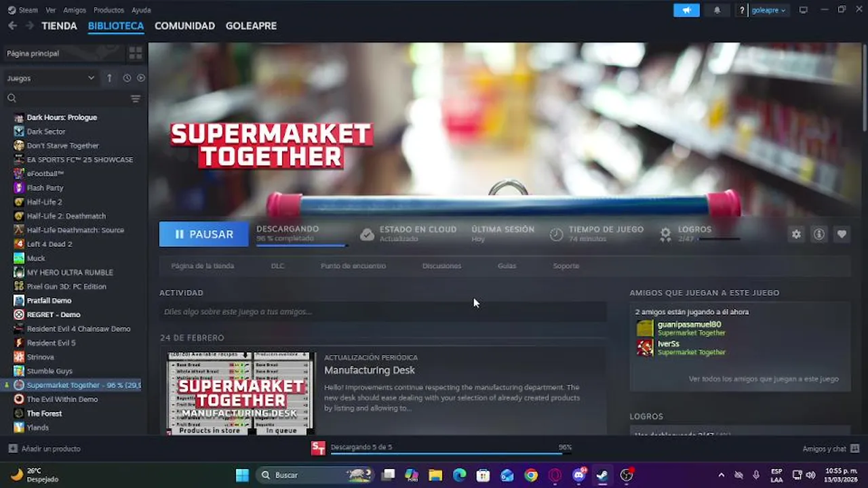Switch to COMUNIDAD tab
The width and height of the screenshot is (868, 488).
coord(184,26)
